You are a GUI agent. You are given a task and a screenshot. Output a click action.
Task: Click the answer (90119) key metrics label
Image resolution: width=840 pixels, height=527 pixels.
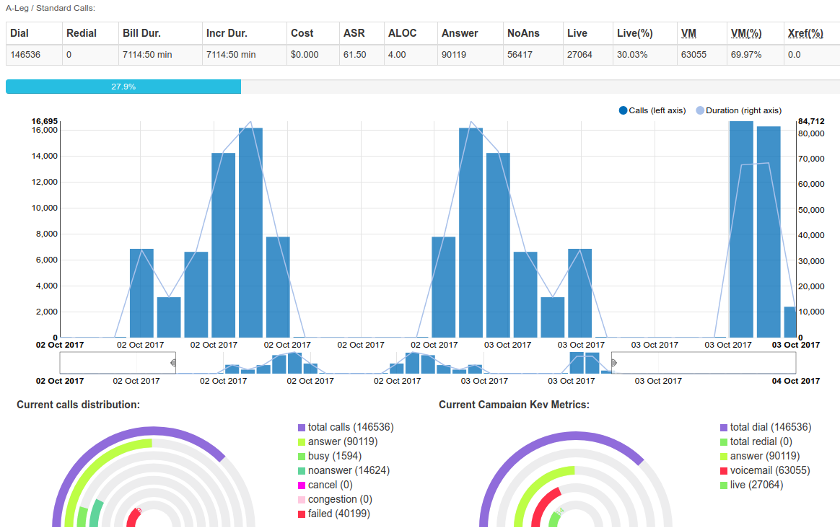[765, 456]
